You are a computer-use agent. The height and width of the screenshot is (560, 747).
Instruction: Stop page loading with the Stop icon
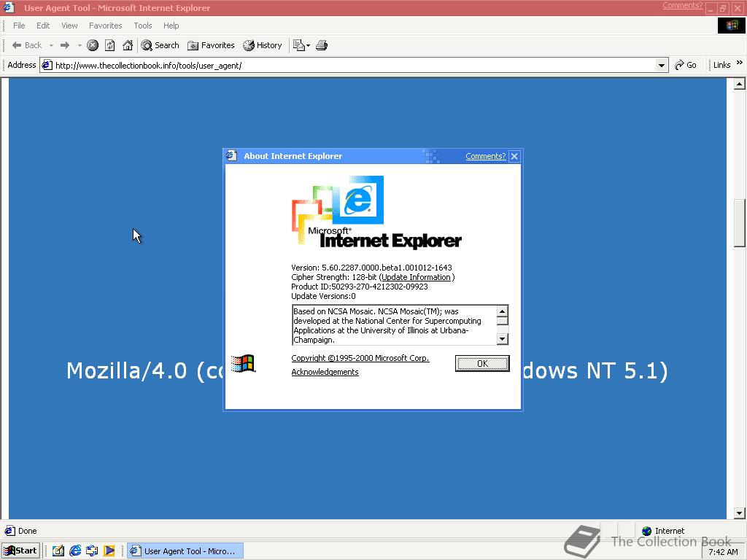[93, 45]
